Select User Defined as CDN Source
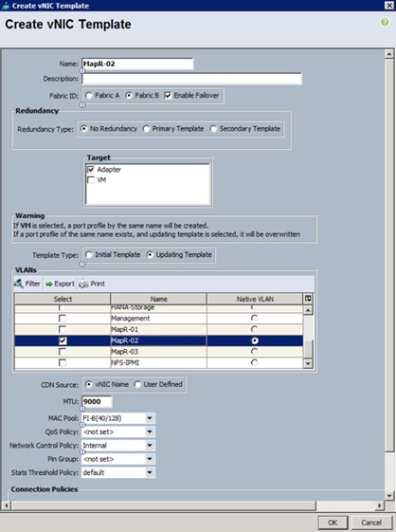The height and width of the screenshot is (532, 396). [x=137, y=384]
